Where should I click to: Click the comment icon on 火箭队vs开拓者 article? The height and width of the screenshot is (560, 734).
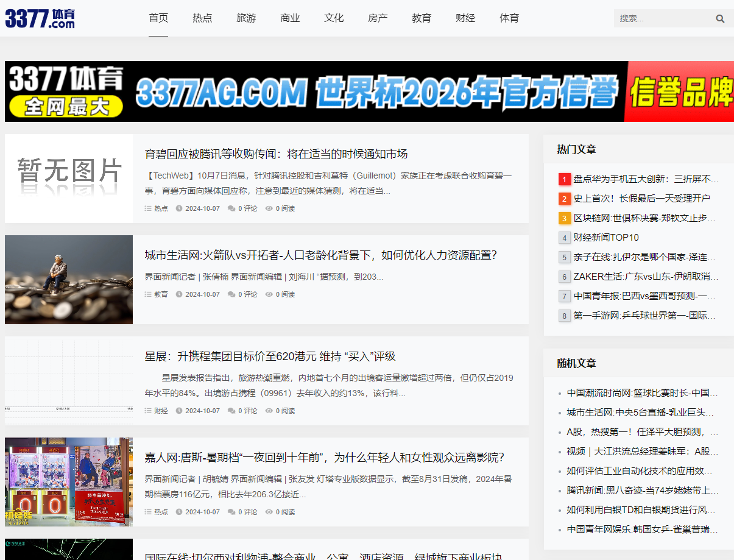coord(231,294)
